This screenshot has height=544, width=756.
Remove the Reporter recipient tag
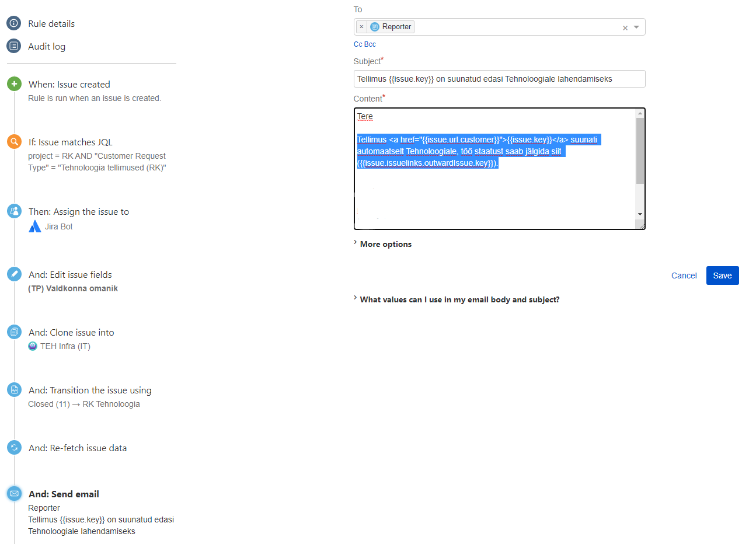click(361, 27)
